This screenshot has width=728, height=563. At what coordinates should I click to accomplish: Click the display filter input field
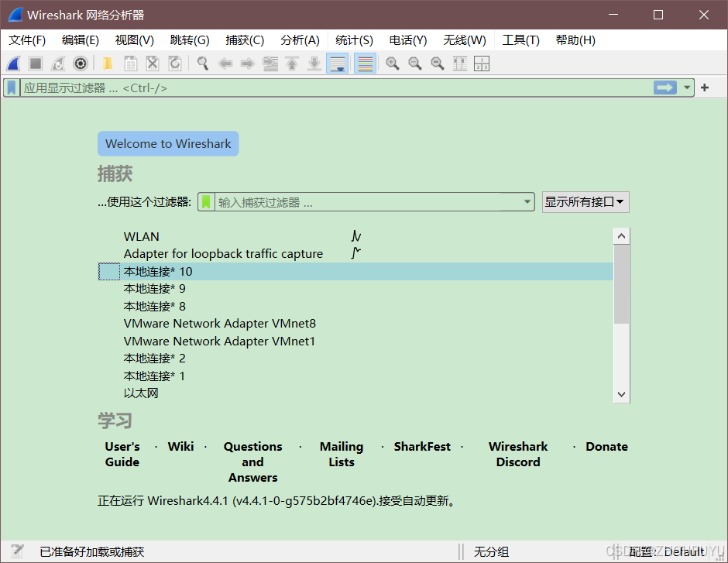pos(336,88)
